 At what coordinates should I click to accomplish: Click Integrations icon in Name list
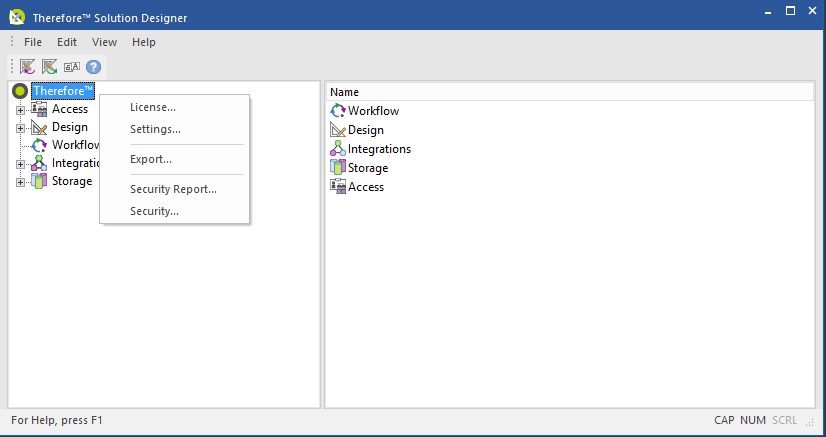coord(338,148)
